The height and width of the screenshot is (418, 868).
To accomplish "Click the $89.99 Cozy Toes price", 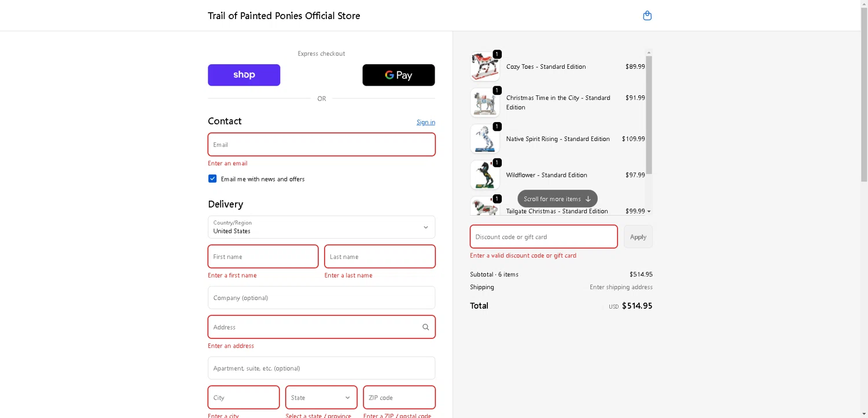I will [x=635, y=66].
